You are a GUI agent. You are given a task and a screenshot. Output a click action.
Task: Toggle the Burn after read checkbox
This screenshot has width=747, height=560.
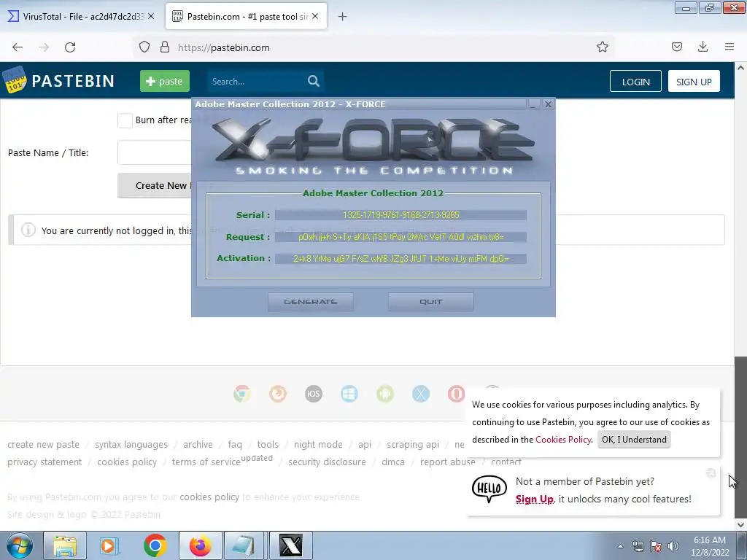point(125,120)
